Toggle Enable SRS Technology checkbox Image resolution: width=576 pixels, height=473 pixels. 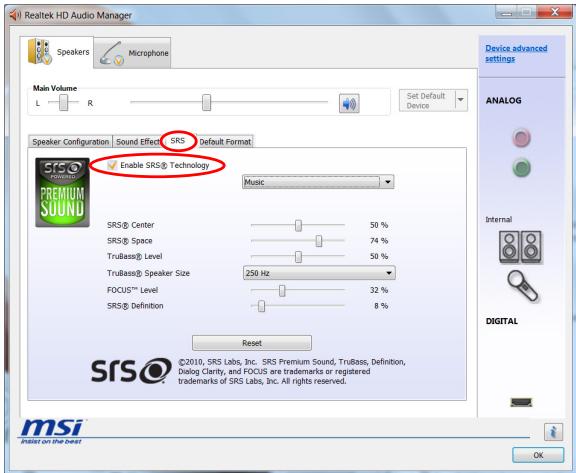point(112,165)
